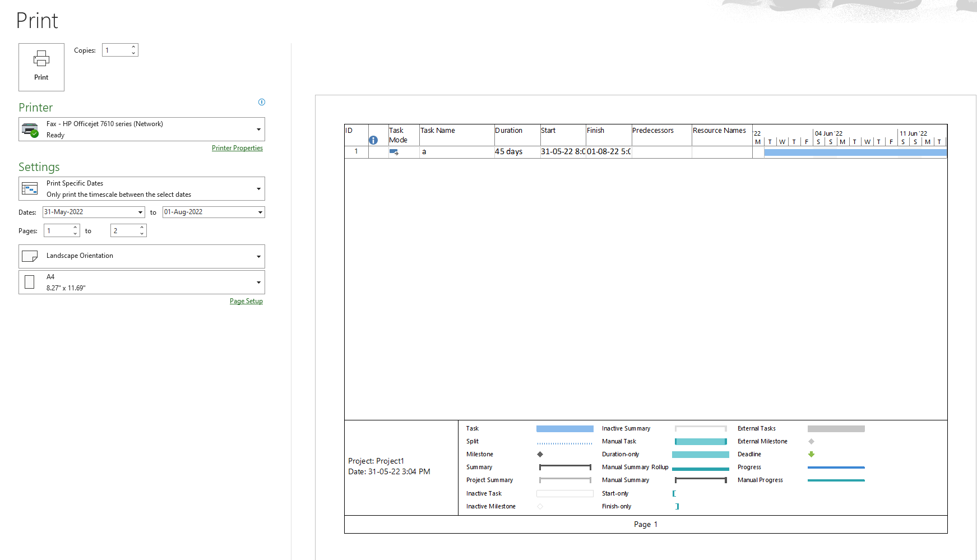Click the Start cell 31-05-22
977x560 pixels.
(563, 152)
